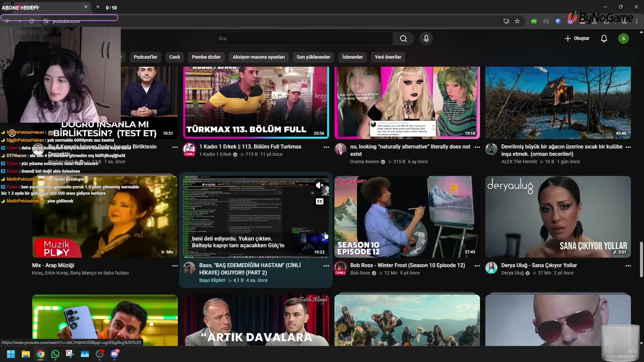The image size is (644, 362).
Task: Open Bob Ross channel avatar
Action: [x=340, y=267]
